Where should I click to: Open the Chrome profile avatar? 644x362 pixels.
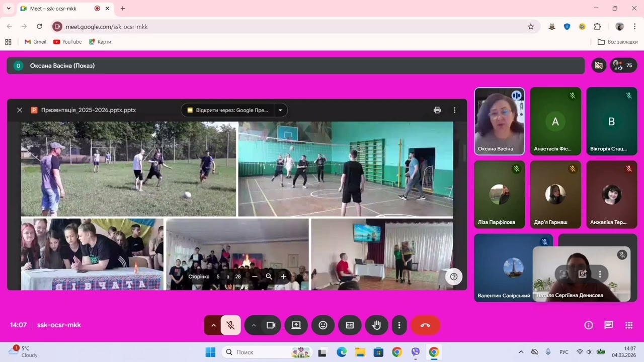coord(619,27)
